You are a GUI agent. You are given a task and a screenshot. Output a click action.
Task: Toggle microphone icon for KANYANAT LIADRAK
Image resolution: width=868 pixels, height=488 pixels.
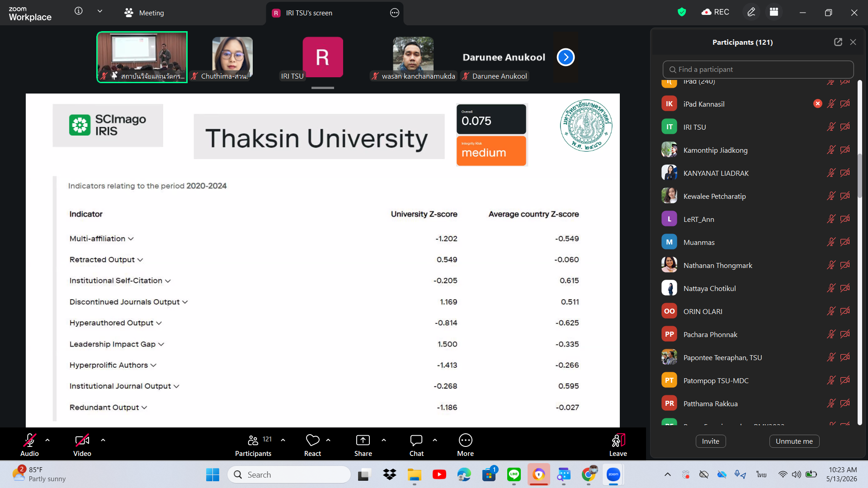831,173
